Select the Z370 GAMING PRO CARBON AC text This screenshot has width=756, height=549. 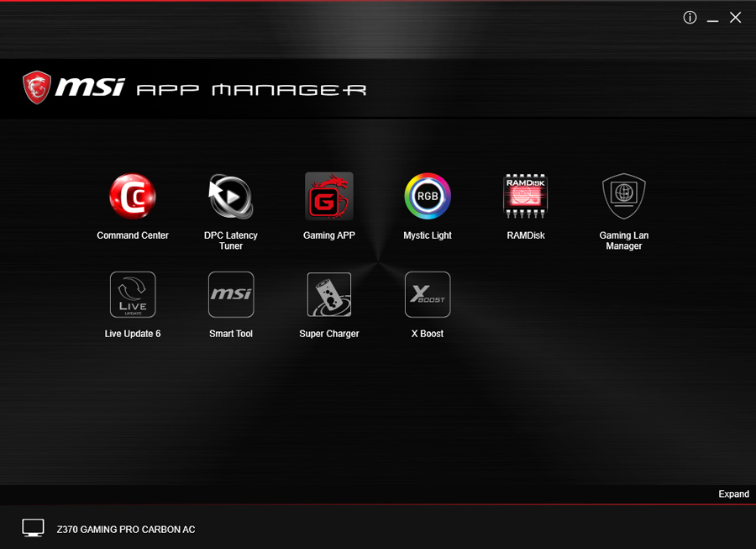tap(126, 530)
